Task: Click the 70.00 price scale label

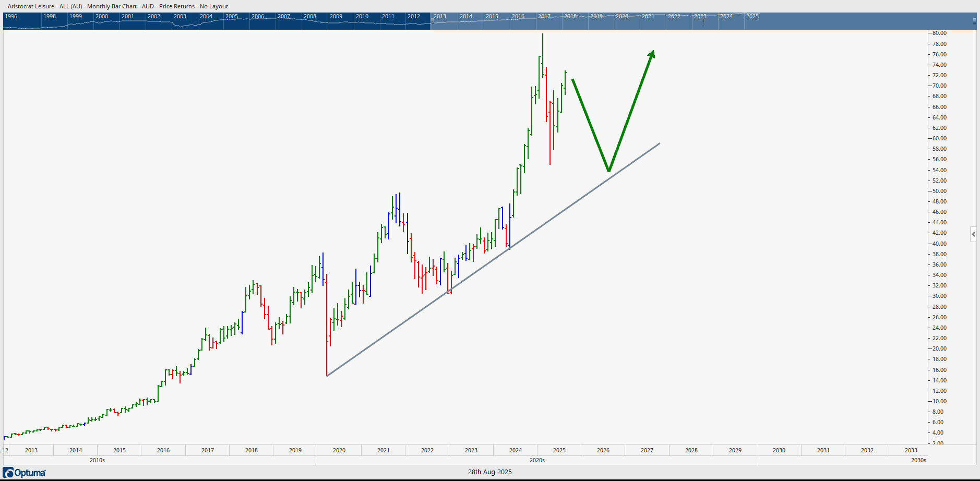Action: (940, 86)
